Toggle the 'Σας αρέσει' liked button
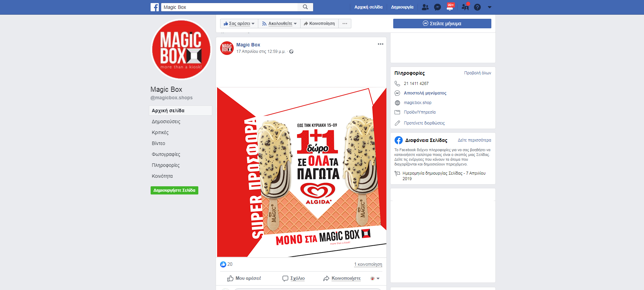This screenshot has height=290, width=644. [239, 24]
